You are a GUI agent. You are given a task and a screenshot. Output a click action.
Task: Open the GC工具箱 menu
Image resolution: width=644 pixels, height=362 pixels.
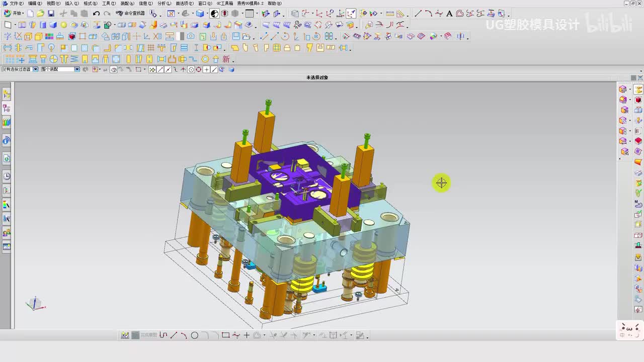pyautogui.click(x=225, y=4)
